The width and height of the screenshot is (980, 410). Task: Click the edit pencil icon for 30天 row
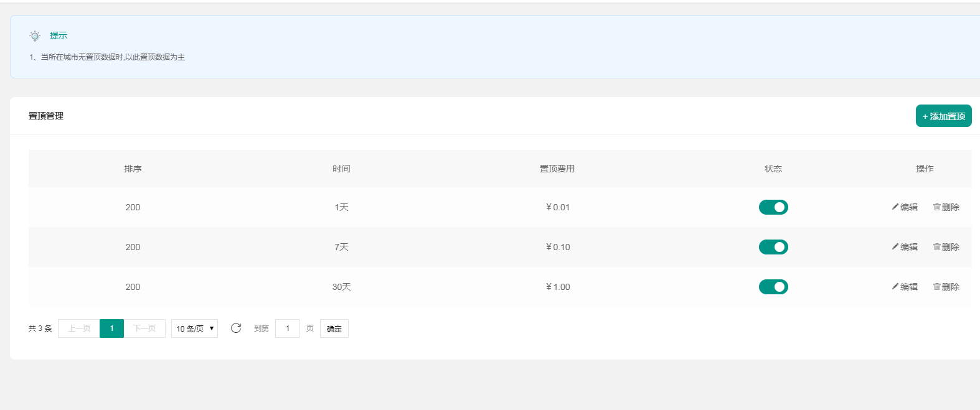(x=895, y=287)
